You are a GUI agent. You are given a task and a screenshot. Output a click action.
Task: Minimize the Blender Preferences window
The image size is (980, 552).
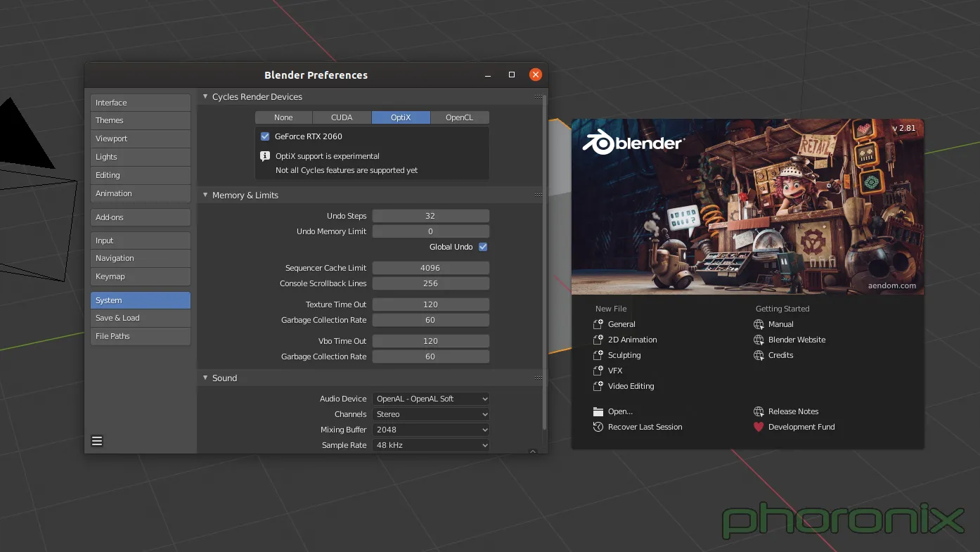[488, 75]
